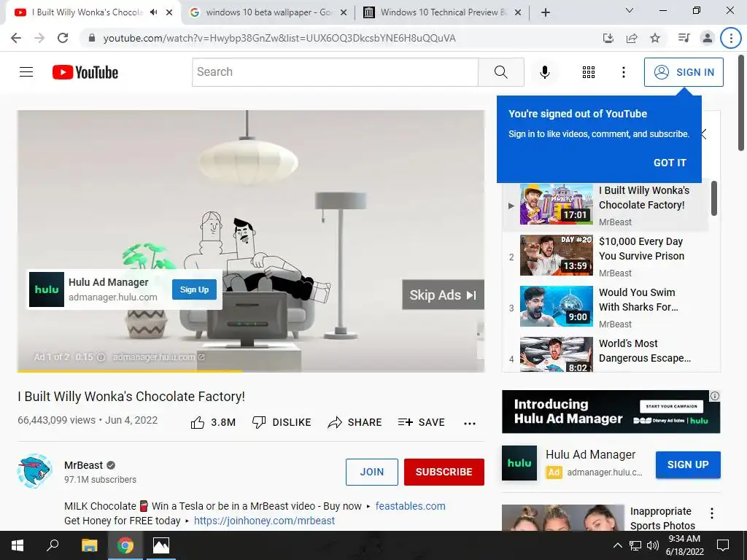
Task: Close the Windows 10 Technical Preview tab
Action: coord(518,12)
